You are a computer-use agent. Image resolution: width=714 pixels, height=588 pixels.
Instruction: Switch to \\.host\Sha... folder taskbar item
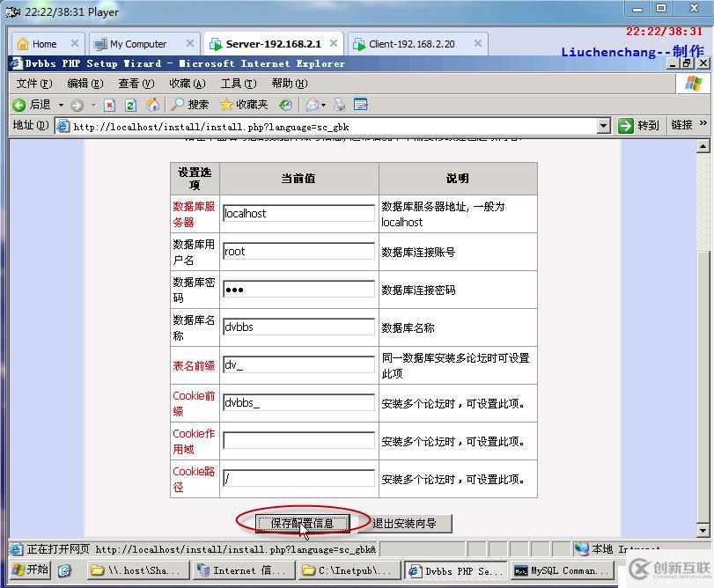tap(138, 570)
